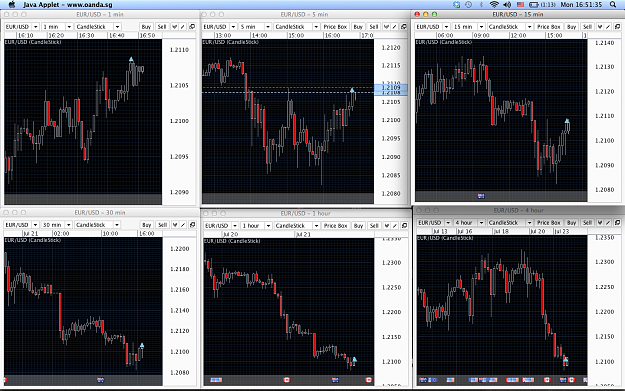Click the detach chart icon in 5 min window
Image resolution: width=625 pixels, height=391 pixels.
click(x=404, y=27)
